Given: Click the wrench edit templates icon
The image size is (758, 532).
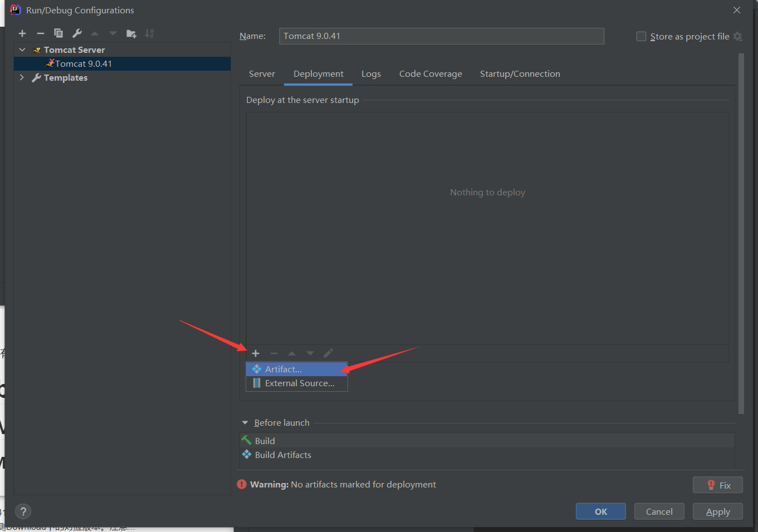Looking at the screenshot, I should [77, 33].
